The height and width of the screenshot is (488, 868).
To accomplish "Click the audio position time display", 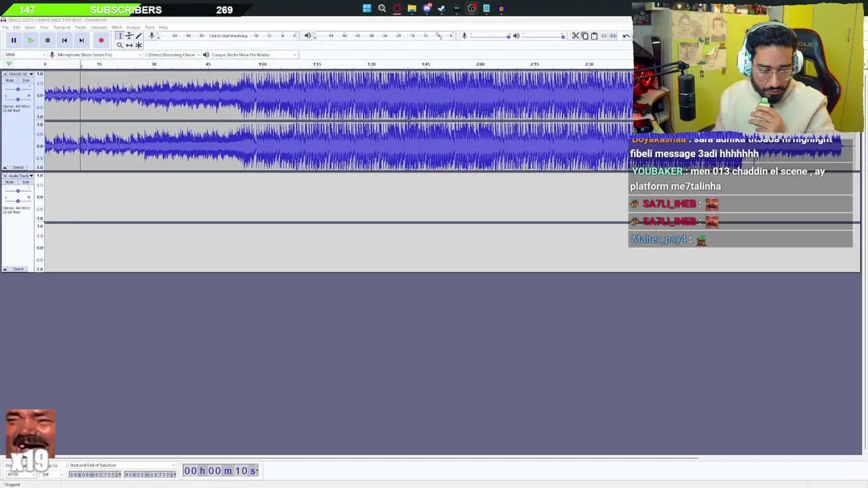I will [221, 470].
